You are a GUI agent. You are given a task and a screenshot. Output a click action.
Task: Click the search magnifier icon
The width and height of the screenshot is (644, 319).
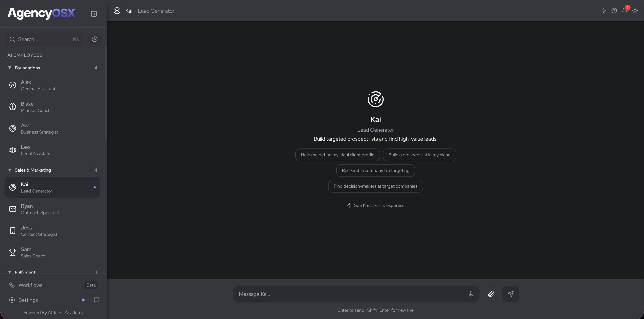coord(12,39)
